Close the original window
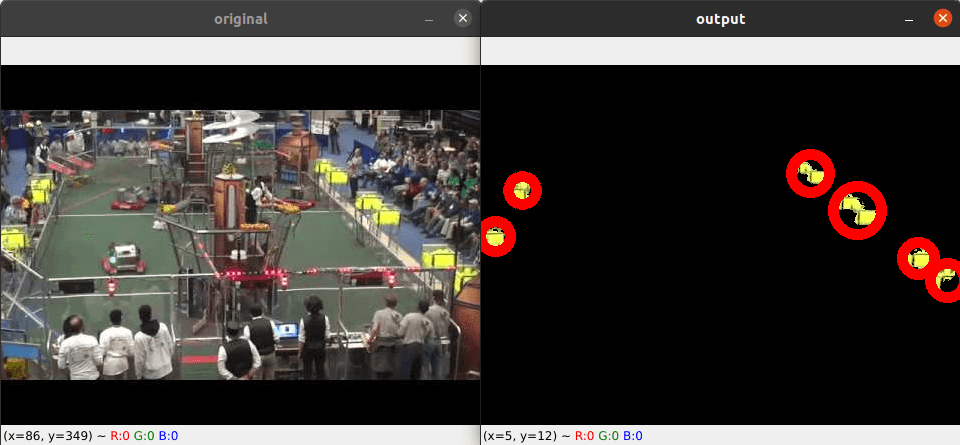 click(x=463, y=18)
